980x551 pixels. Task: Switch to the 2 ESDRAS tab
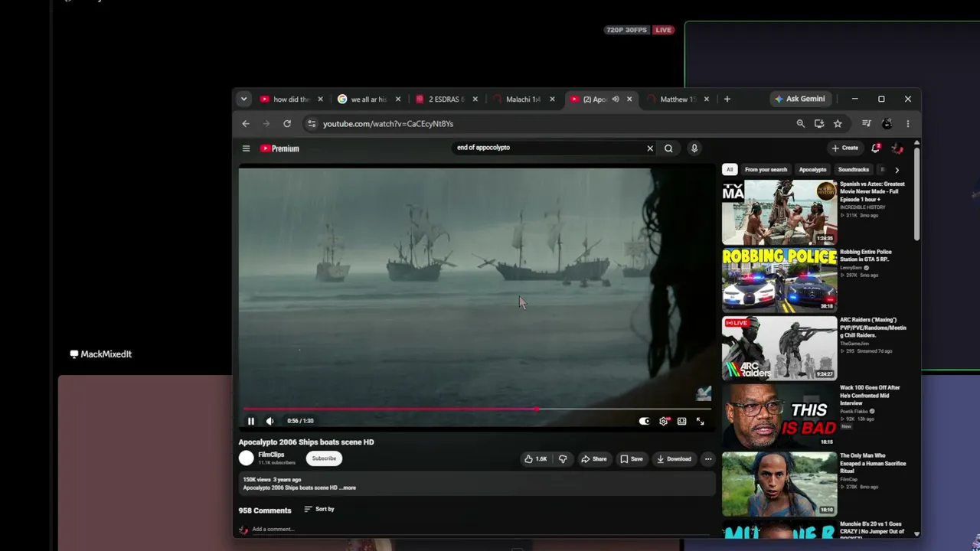pos(446,99)
